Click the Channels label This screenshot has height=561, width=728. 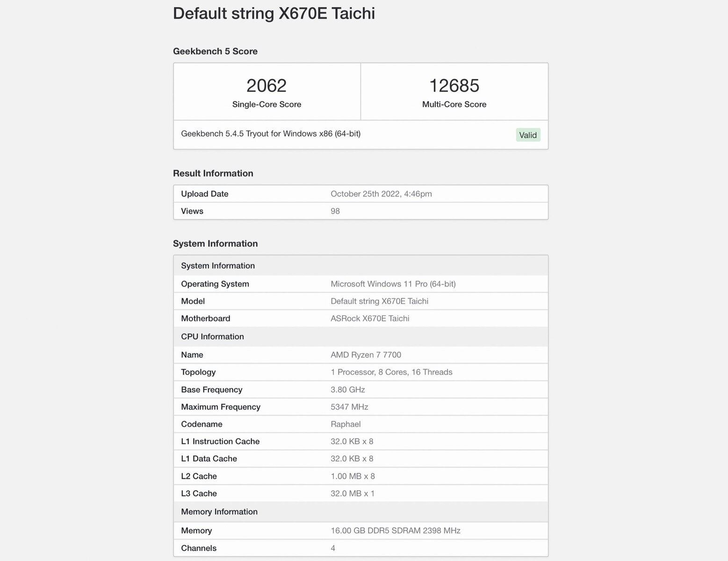(x=199, y=548)
